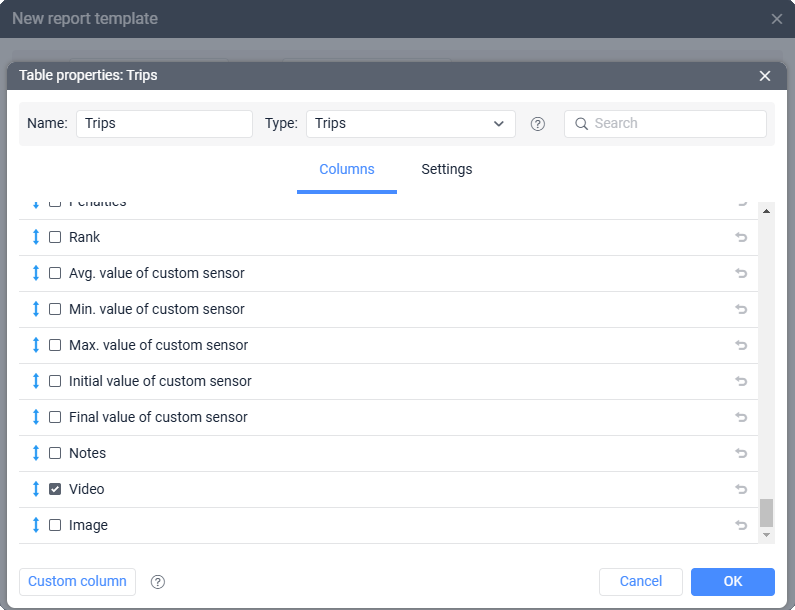Click the scrollbar up arrow in columns list
The image size is (795, 610).
pyautogui.click(x=767, y=210)
